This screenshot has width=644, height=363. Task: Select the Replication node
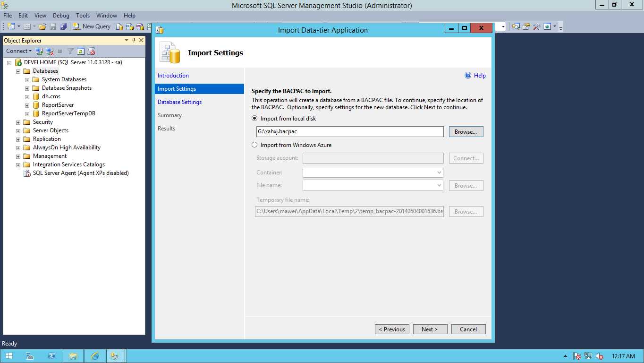click(47, 139)
